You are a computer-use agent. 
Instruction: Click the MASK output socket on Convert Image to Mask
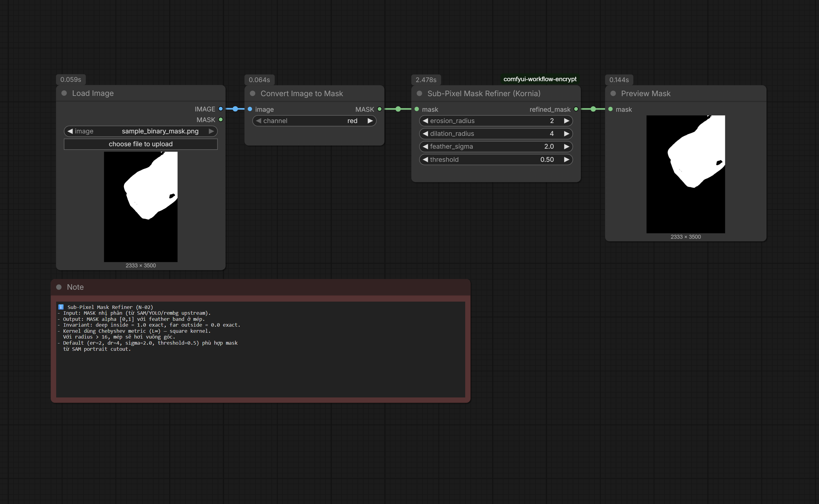pyautogui.click(x=379, y=109)
